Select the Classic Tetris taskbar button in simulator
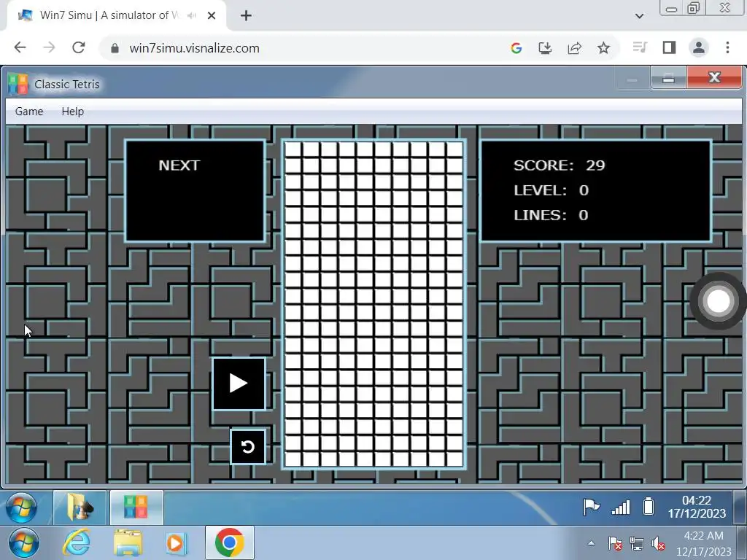 point(136,507)
